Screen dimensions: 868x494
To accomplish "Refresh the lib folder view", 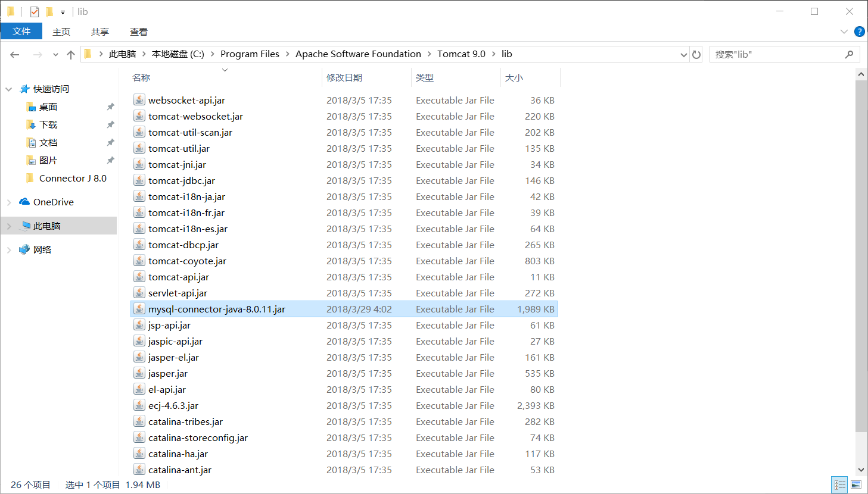I will pyautogui.click(x=696, y=54).
